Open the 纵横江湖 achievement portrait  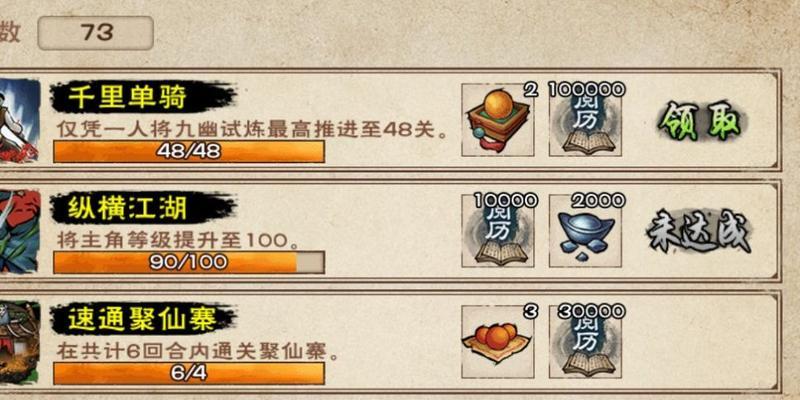coord(20,231)
